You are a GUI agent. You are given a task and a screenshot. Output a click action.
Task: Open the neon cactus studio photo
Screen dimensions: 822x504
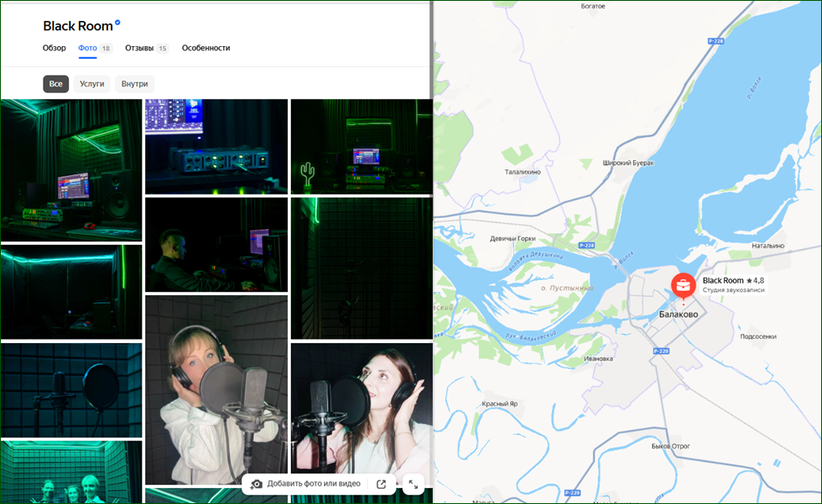(x=362, y=147)
